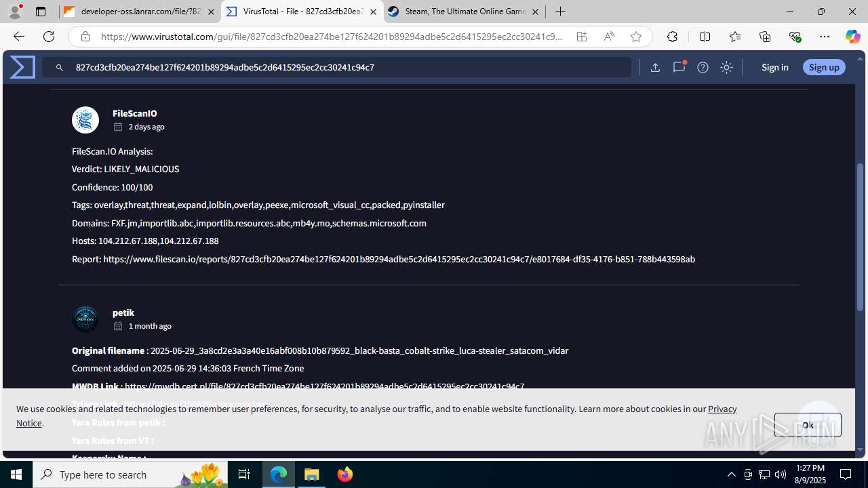Viewport: 868px width, 488px height.
Task: Open the help question mark icon
Action: (x=703, y=67)
